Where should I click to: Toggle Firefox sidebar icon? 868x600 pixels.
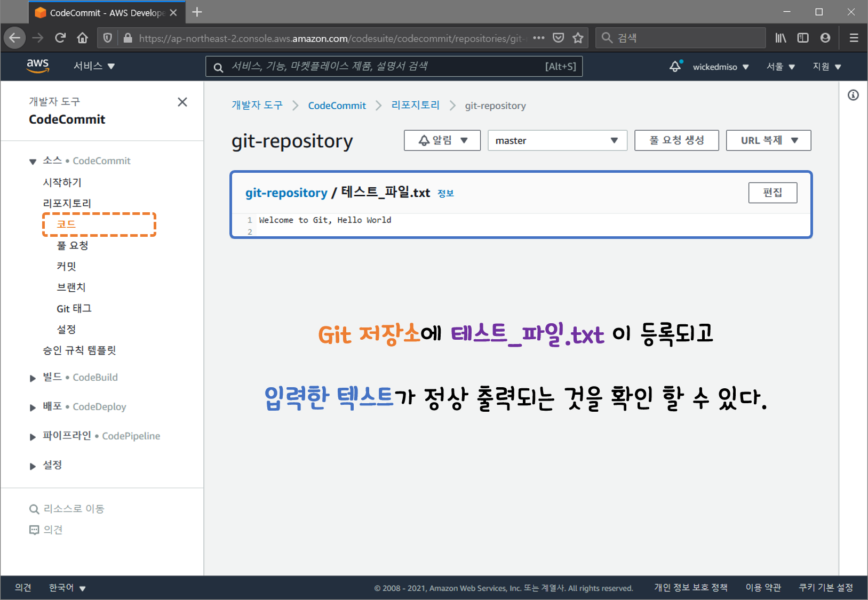click(803, 38)
